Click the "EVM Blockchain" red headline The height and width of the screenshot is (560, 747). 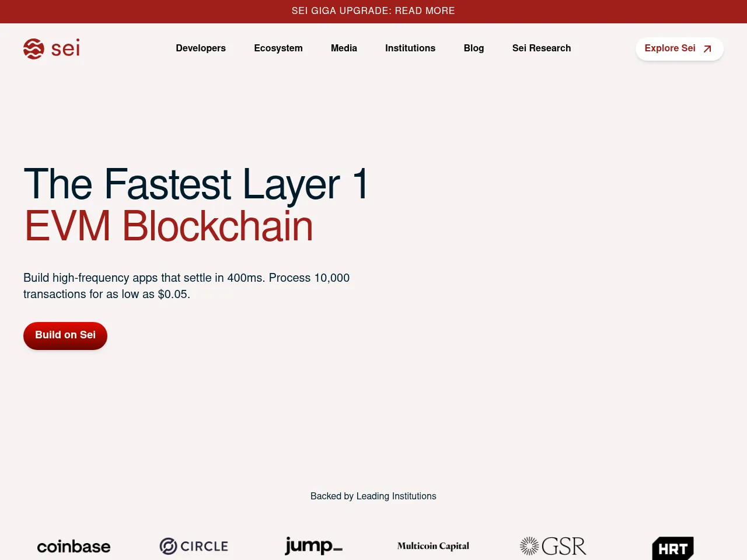[169, 226]
